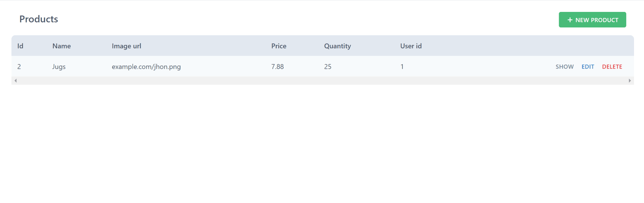The width and height of the screenshot is (644, 203).
Task: Delete the Jugs product
Action: [x=612, y=67]
